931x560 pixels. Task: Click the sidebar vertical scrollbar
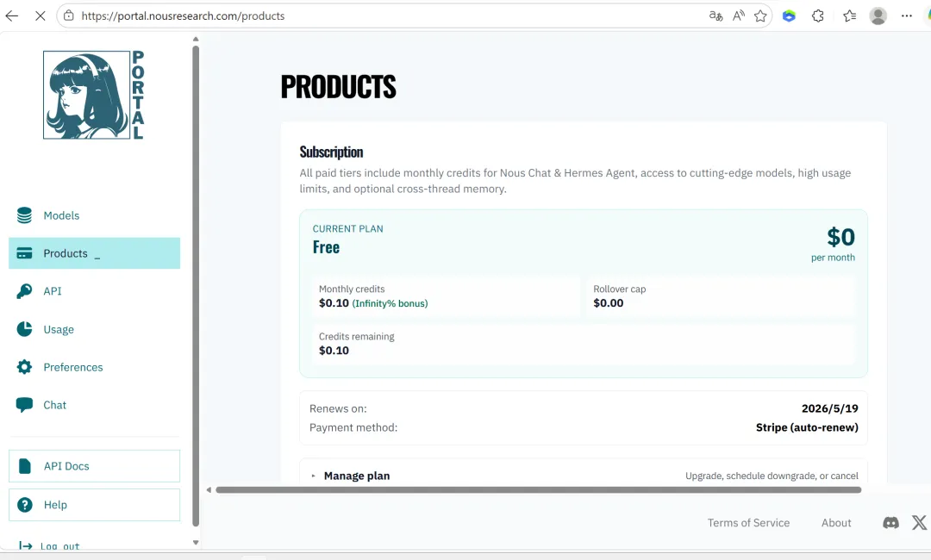point(196,286)
